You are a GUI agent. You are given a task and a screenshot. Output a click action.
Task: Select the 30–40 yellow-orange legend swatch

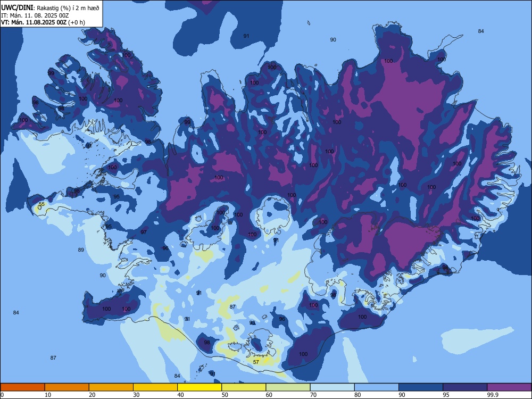(155, 387)
